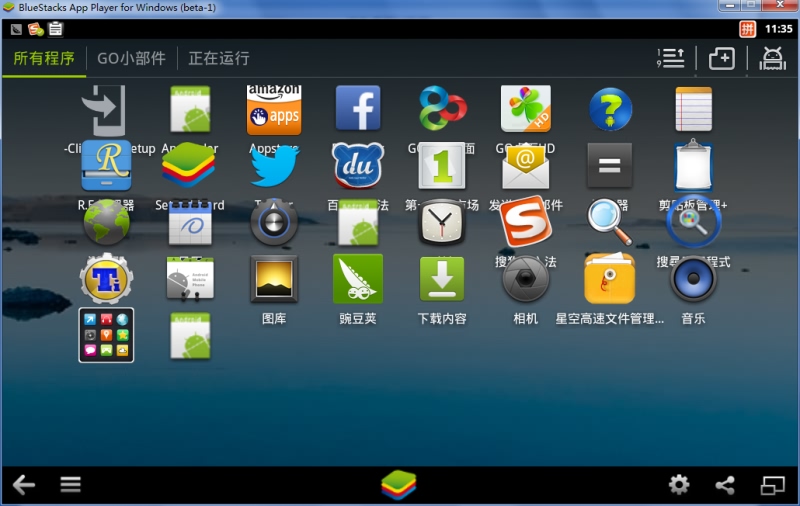The image size is (800, 506).
Task: Open the 搜寻程式 app search icon
Action: [x=693, y=222]
